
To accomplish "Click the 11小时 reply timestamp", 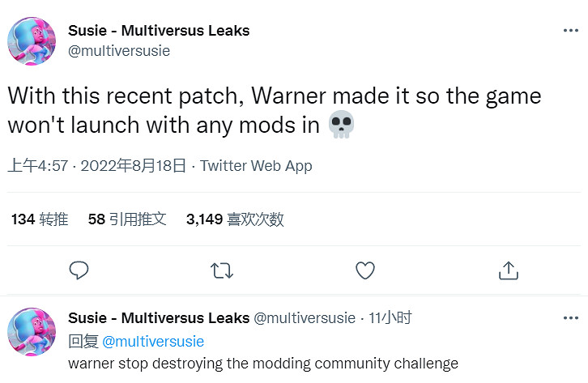I will tap(390, 318).
